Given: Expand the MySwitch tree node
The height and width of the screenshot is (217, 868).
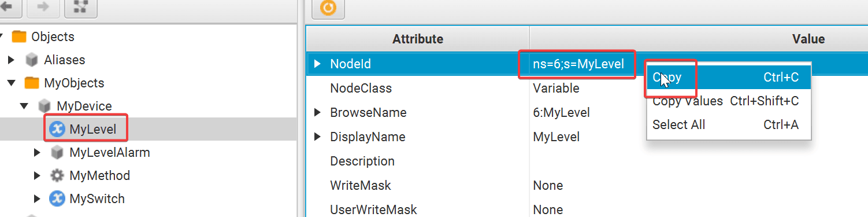Looking at the screenshot, I should (x=37, y=198).
